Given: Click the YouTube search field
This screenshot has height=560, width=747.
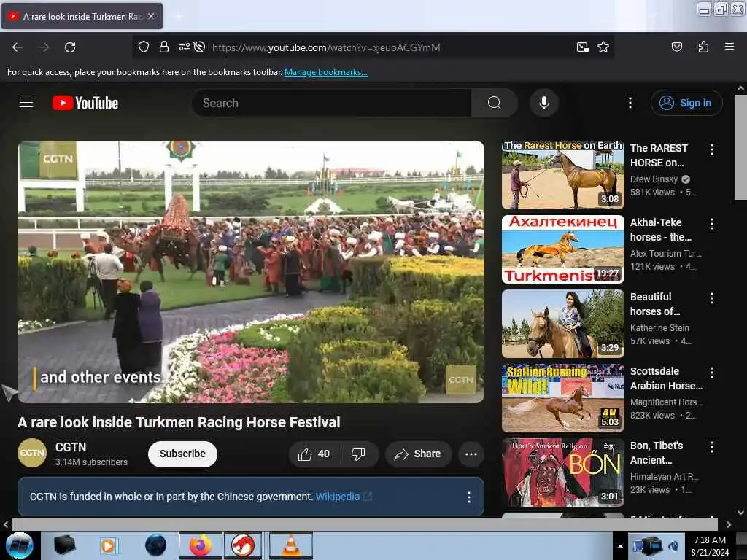Looking at the screenshot, I should 332,103.
